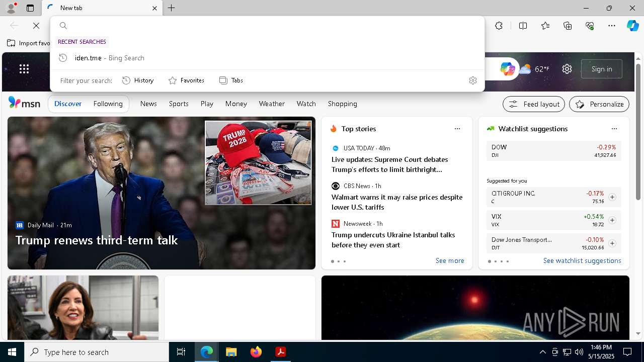The height and width of the screenshot is (362, 644).
Task: Open the Weather section
Action: click(x=272, y=104)
